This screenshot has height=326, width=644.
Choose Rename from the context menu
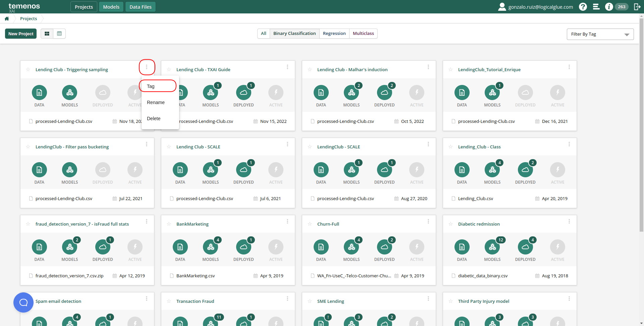click(160, 102)
